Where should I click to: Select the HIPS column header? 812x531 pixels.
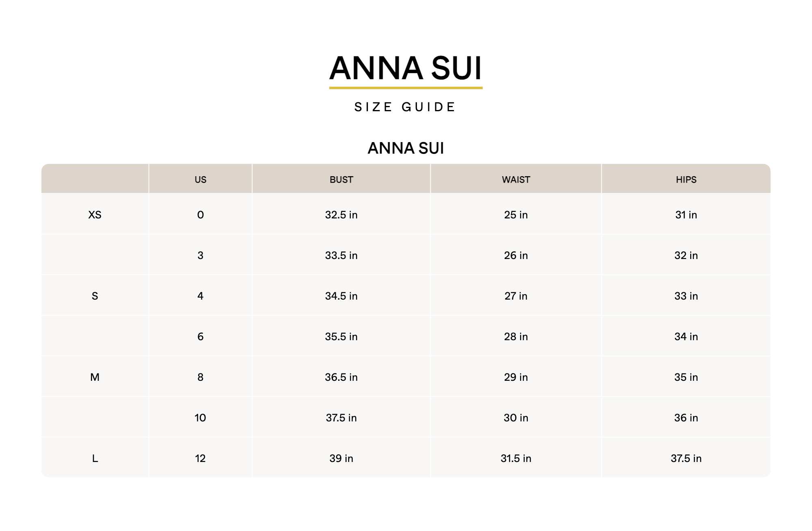[x=686, y=179]
